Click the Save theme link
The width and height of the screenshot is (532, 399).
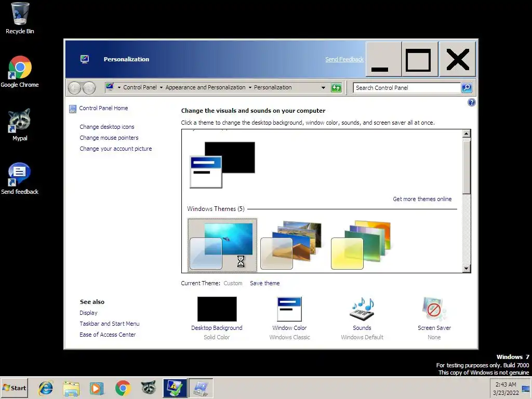(264, 283)
